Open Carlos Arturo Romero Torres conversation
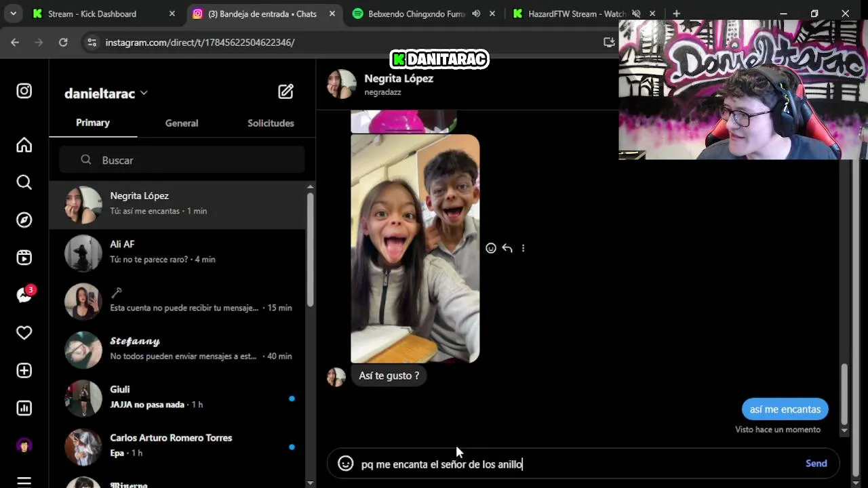The width and height of the screenshot is (868, 488). point(177,446)
